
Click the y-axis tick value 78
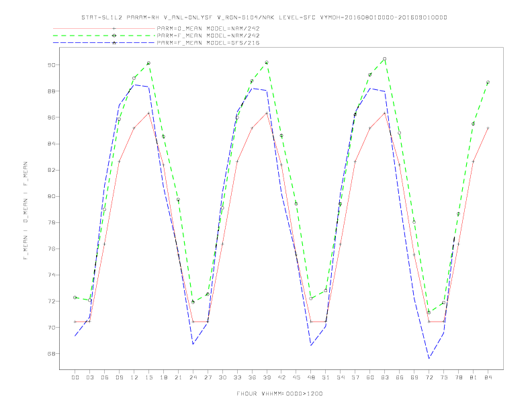pyautogui.click(x=52, y=222)
